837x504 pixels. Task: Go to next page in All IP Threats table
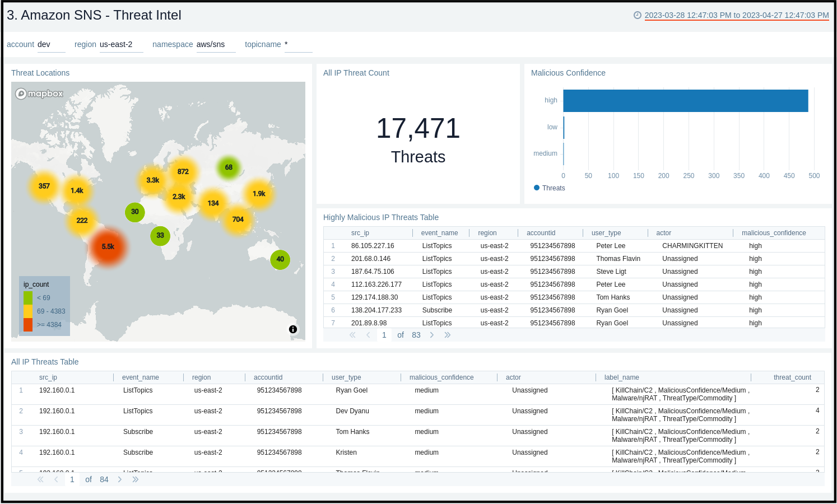[x=120, y=479]
